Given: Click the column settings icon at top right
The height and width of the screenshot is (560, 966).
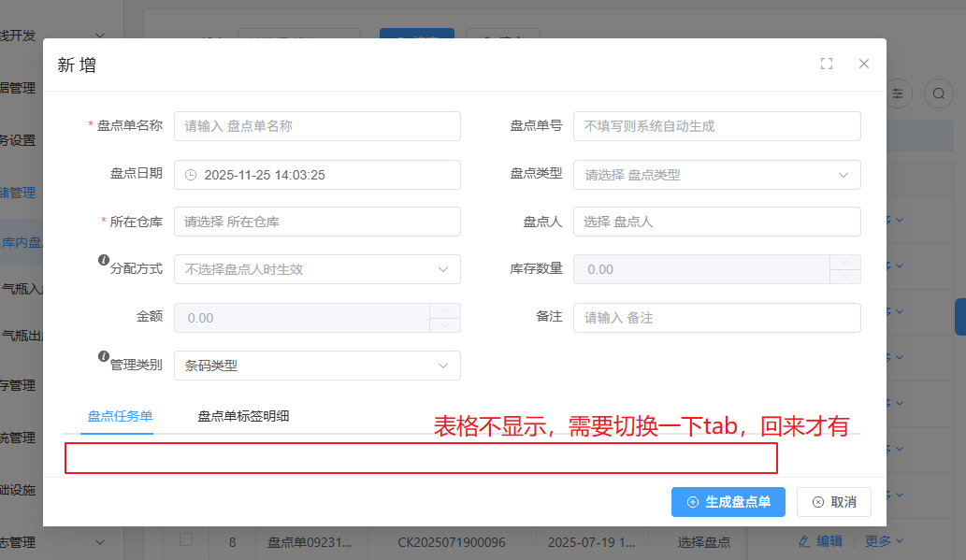Looking at the screenshot, I should [x=898, y=93].
